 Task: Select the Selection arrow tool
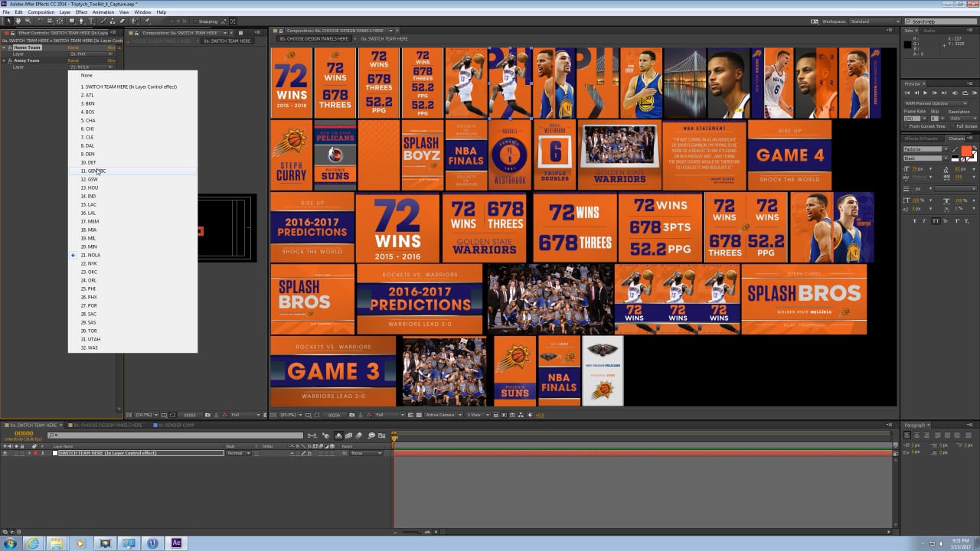(x=8, y=21)
